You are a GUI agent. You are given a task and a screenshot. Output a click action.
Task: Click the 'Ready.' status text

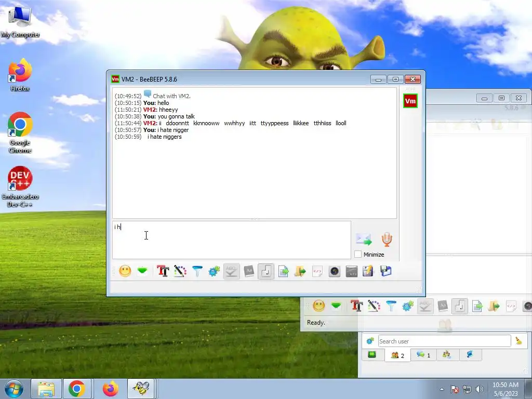coord(316,322)
